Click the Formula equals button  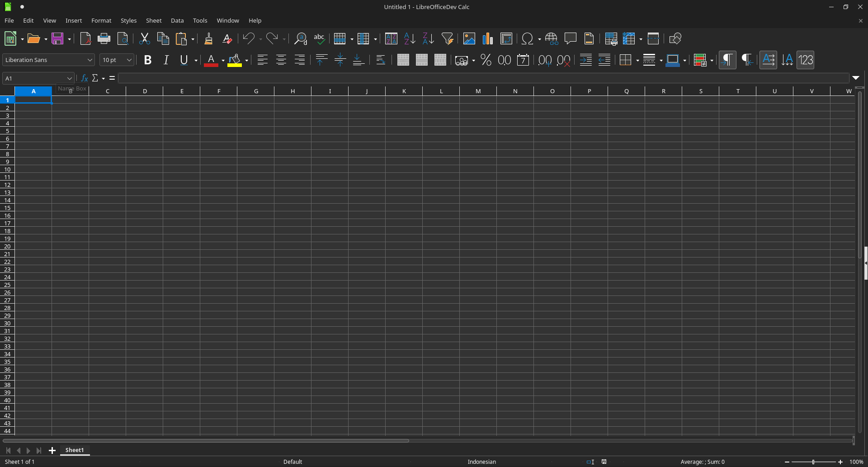(x=112, y=78)
